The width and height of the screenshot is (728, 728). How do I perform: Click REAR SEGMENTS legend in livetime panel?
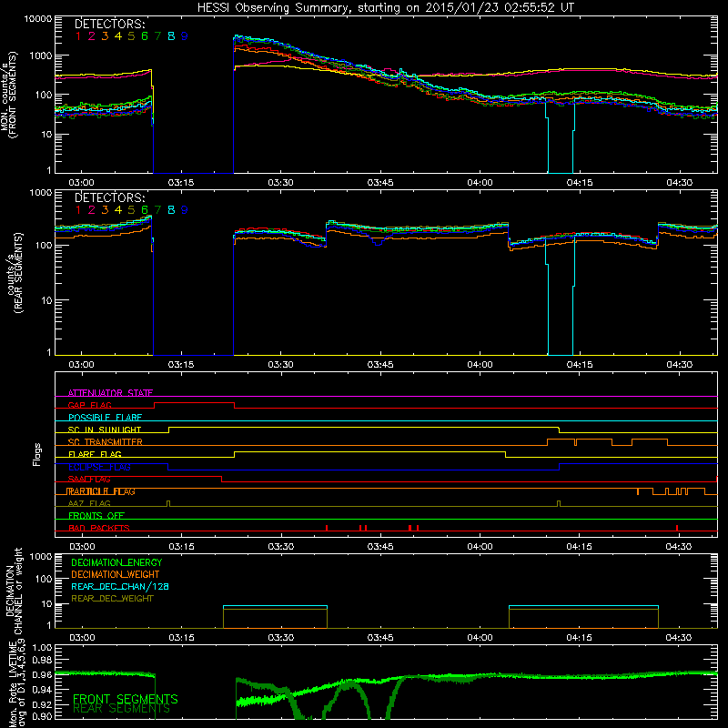click(122, 709)
